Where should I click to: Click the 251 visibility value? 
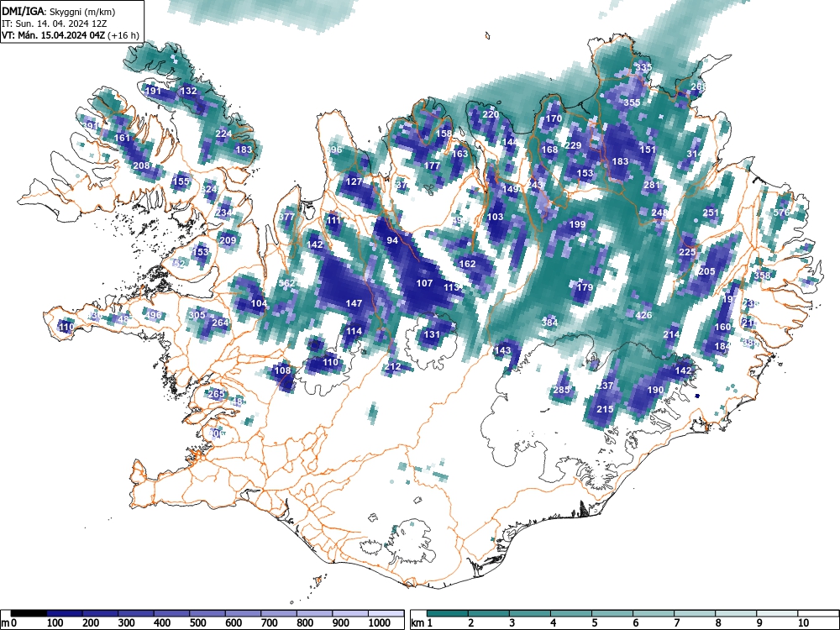coord(711,213)
